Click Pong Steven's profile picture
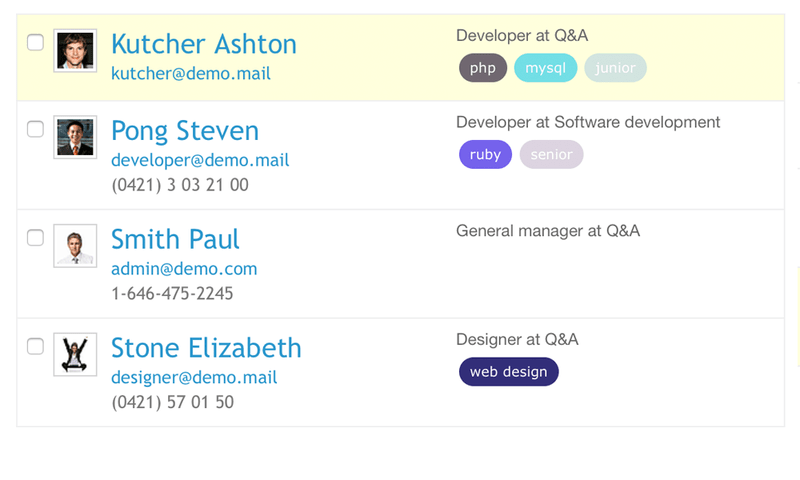Viewport: 800px width, 480px height. tap(75, 137)
